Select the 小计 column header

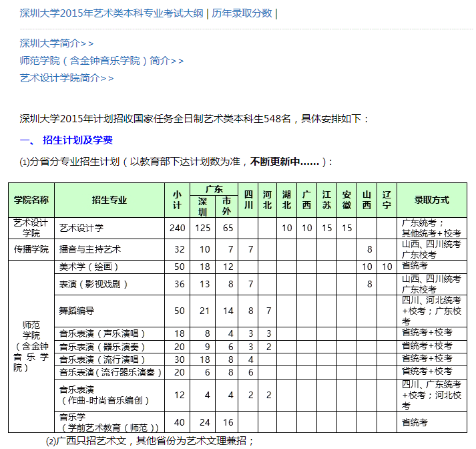(177, 200)
